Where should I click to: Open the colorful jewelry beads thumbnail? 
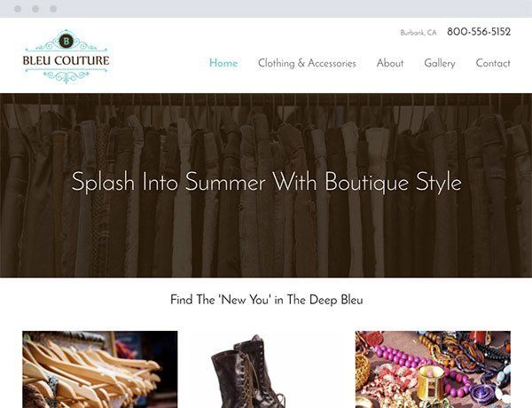(433, 369)
